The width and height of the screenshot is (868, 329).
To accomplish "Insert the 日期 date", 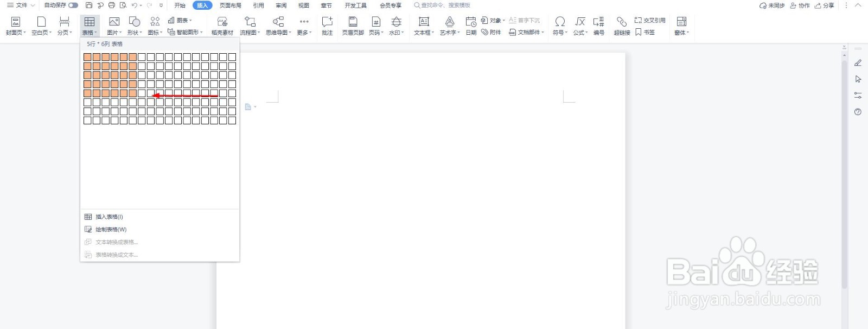I will coord(471,26).
